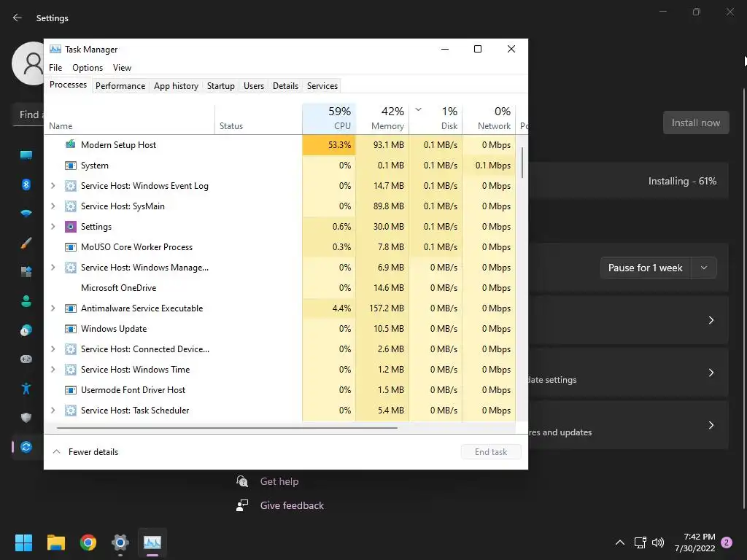Click the Task Manager horizontal scrollbar
This screenshot has height=560, width=747.
[x=227, y=427]
